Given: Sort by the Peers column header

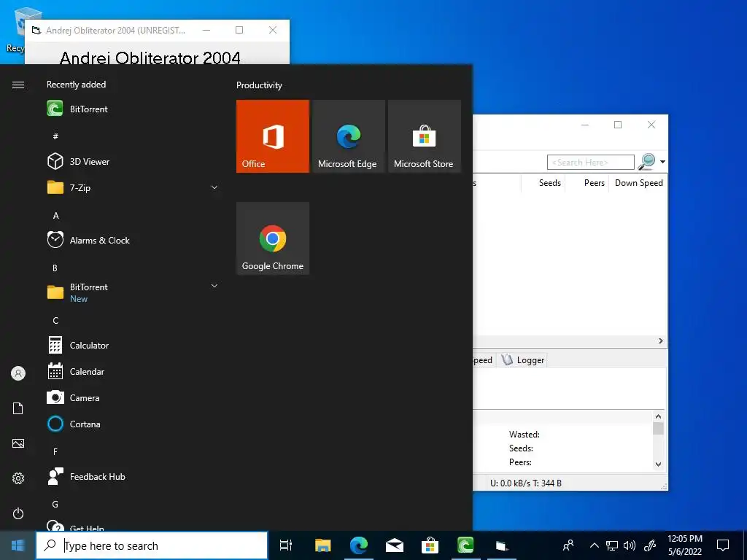Looking at the screenshot, I should pyautogui.click(x=587, y=183).
